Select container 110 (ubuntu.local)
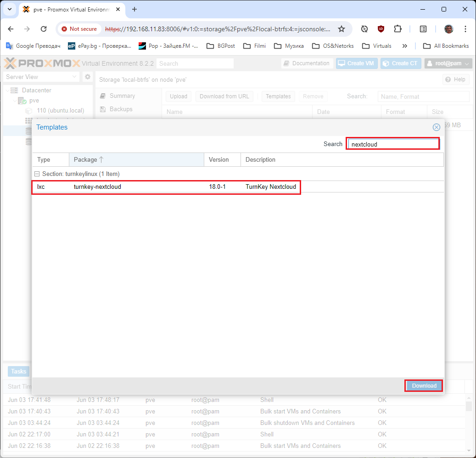The height and width of the screenshot is (458, 476). pos(61,111)
